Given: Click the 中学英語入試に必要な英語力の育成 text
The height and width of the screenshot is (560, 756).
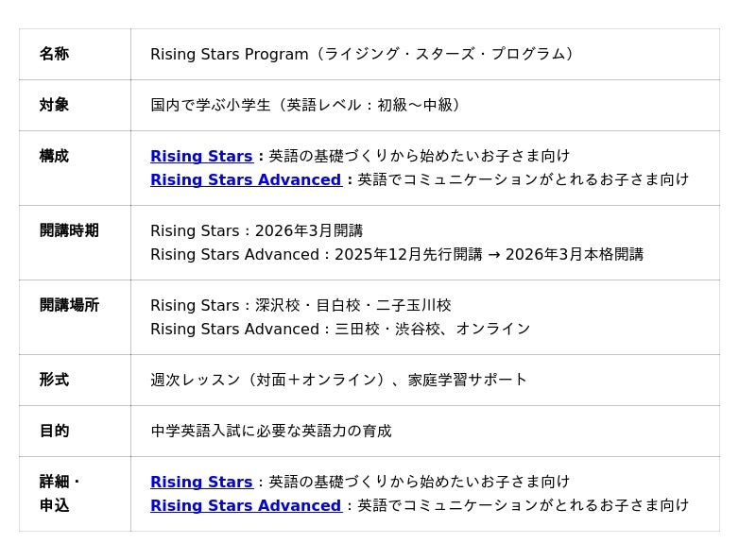Looking at the screenshot, I should coord(271,431).
